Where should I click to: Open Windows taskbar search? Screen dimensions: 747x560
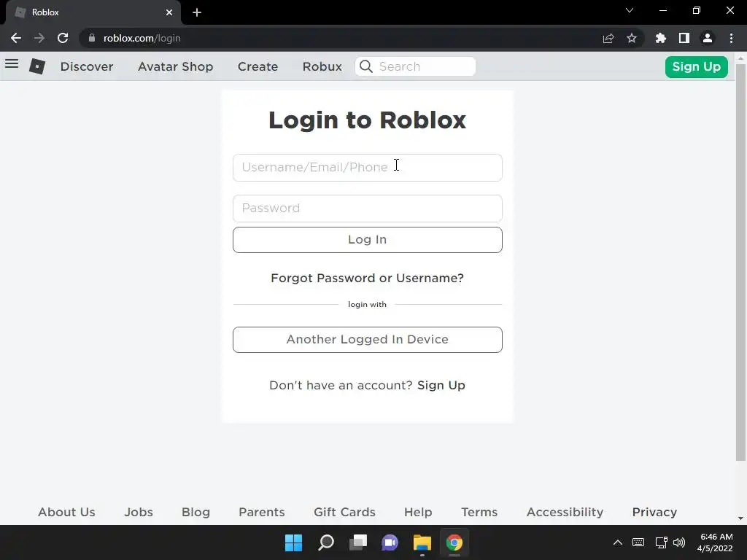pos(326,542)
